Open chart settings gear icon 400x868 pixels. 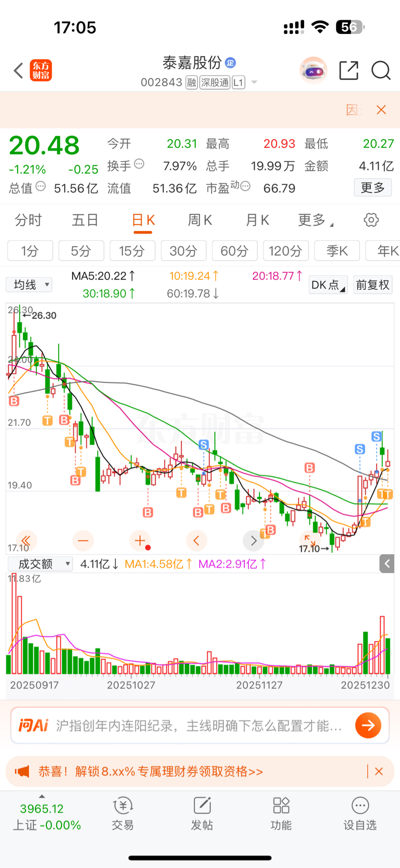tap(371, 220)
